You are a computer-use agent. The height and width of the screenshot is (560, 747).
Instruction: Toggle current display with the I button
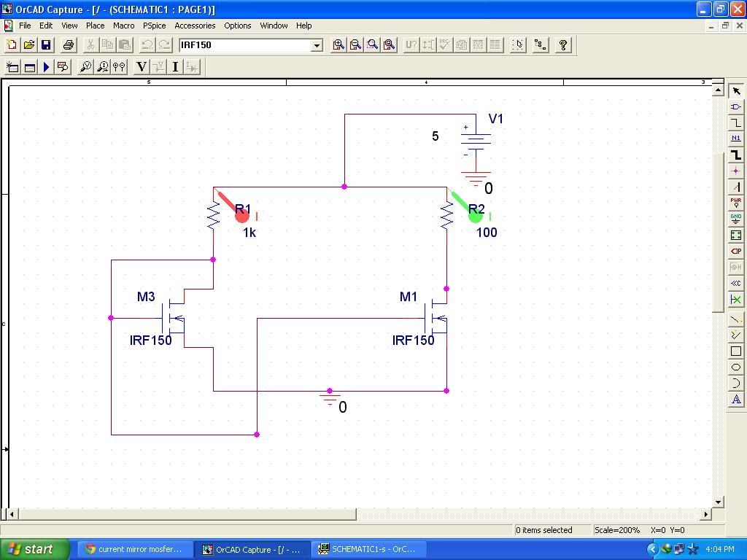click(x=174, y=66)
